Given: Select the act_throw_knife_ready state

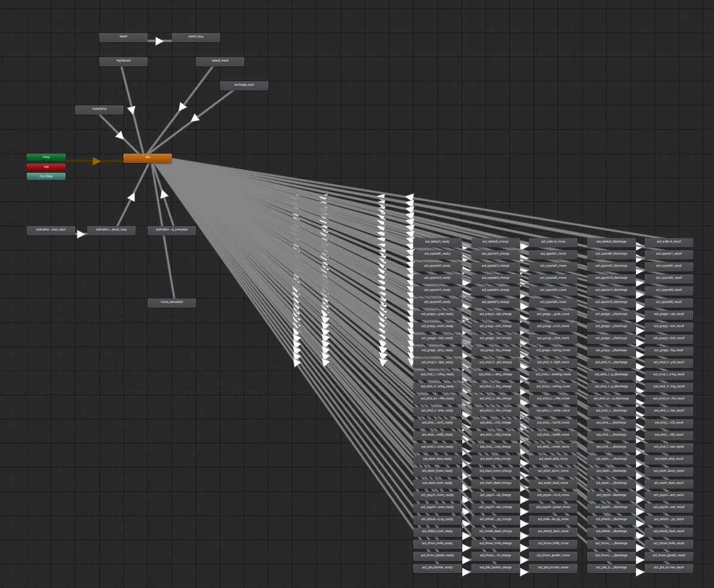Looking at the screenshot, I should pos(437,544).
